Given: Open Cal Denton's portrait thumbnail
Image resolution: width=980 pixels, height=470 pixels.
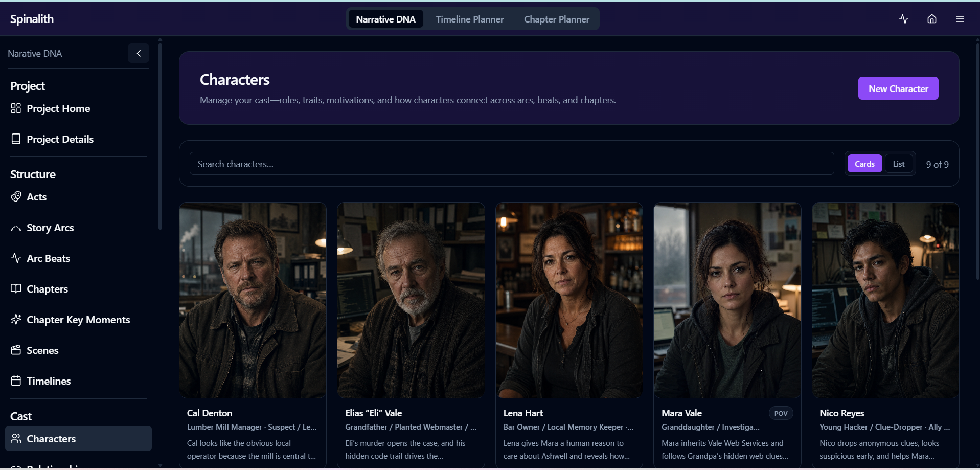Looking at the screenshot, I should (253, 300).
